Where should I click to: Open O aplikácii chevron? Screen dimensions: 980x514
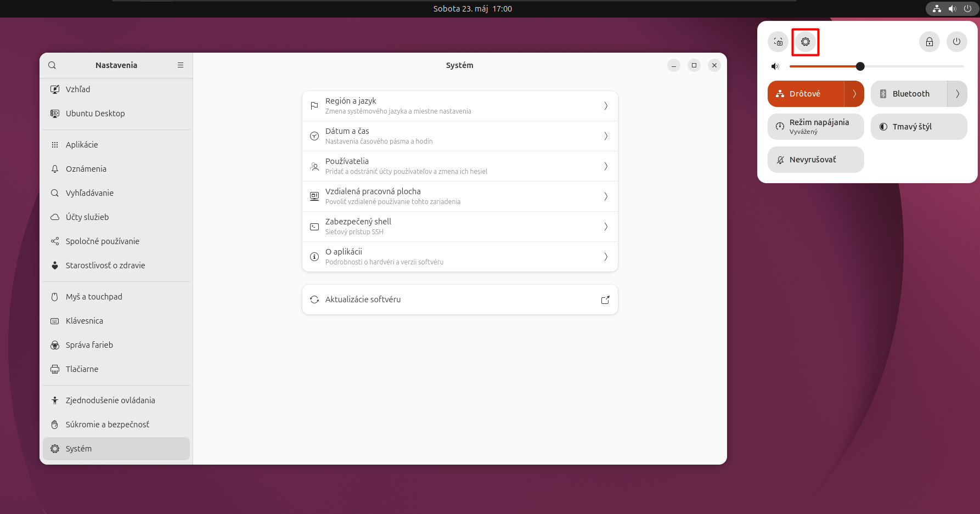pos(606,257)
